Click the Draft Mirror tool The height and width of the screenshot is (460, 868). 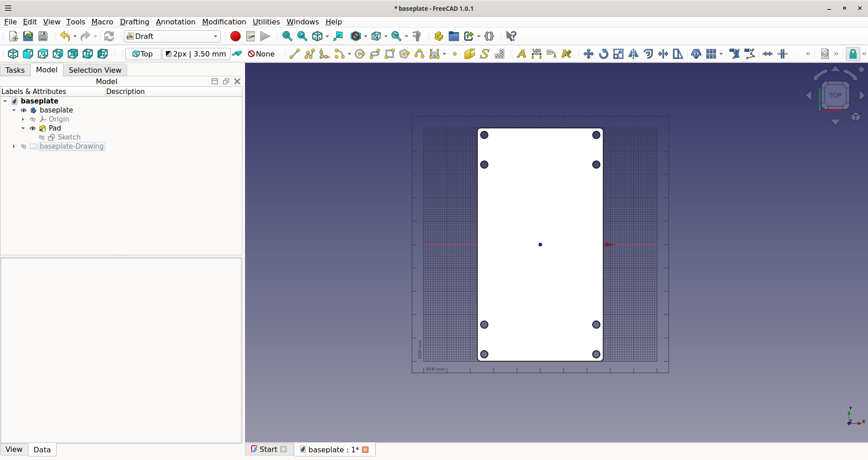(633, 54)
